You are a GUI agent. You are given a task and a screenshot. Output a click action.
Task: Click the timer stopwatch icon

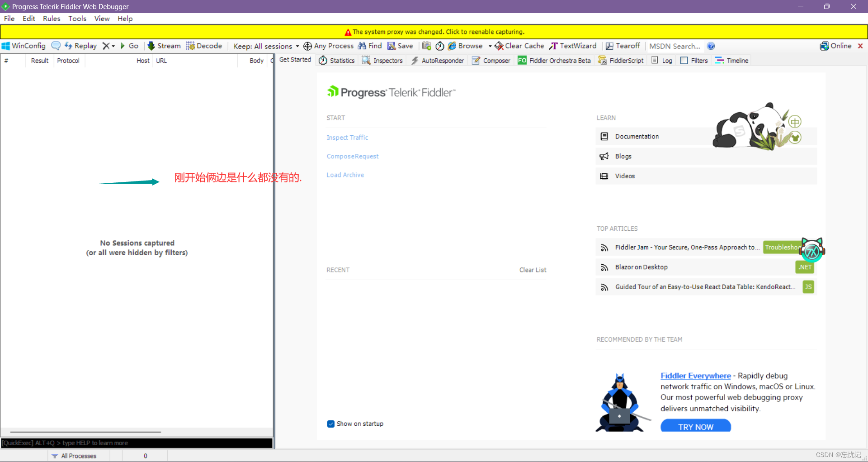click(x=440, y=46)
